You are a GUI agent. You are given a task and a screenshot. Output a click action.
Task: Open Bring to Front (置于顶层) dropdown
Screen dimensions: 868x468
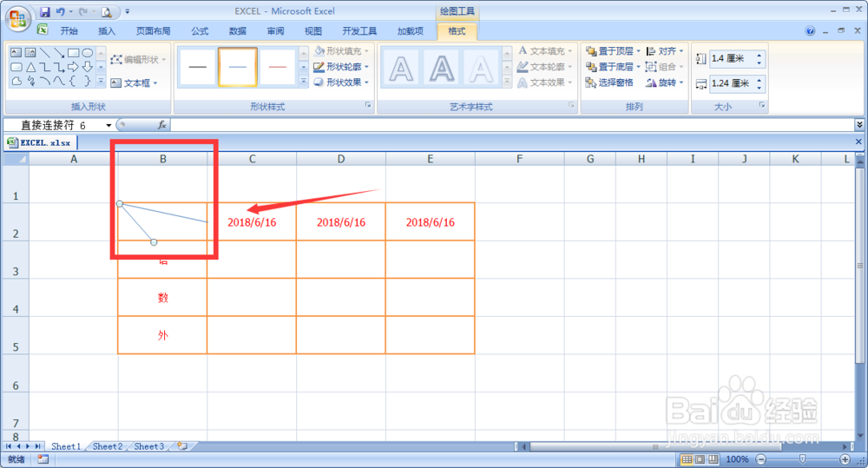tap(613, 51)
